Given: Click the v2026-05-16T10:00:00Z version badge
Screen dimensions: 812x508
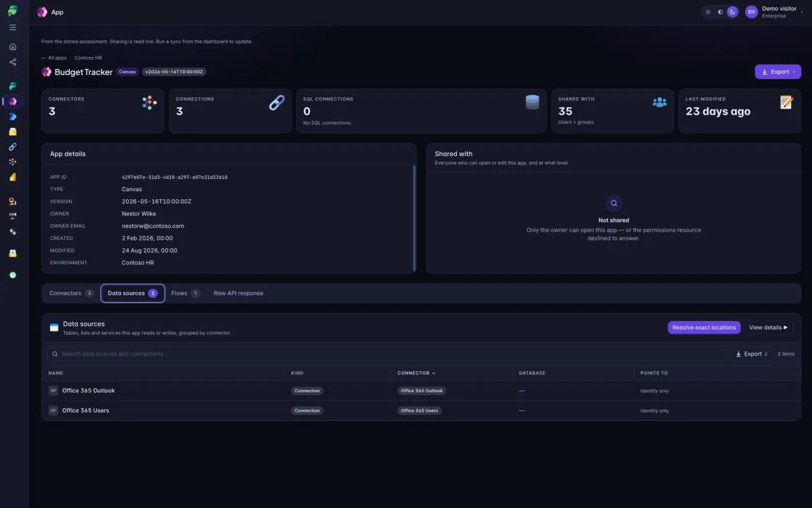Looking at the screenshot, I should point(174,72).
